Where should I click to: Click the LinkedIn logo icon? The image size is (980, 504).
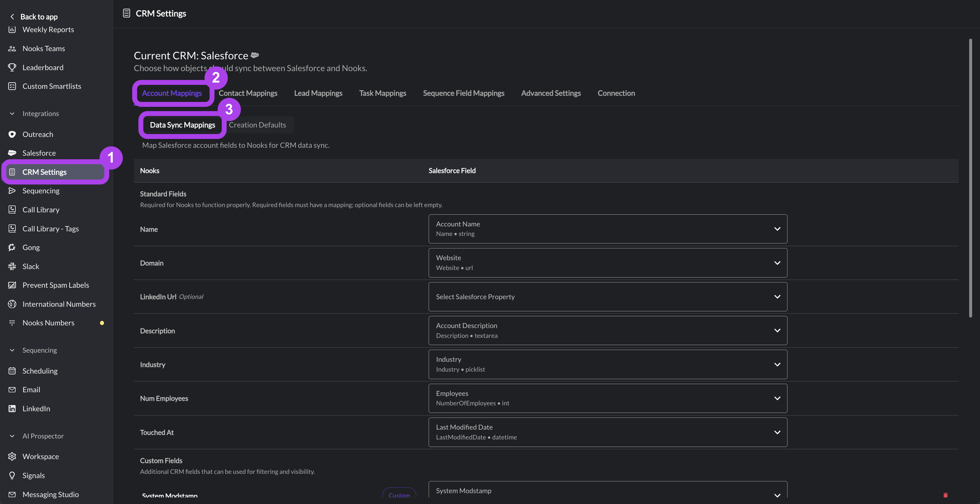pos(12,409)
